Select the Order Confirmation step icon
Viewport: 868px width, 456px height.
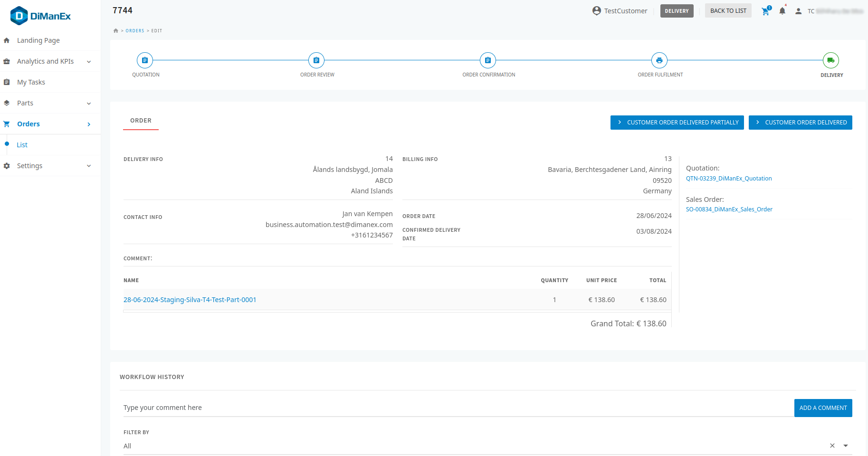click(488, 60)
